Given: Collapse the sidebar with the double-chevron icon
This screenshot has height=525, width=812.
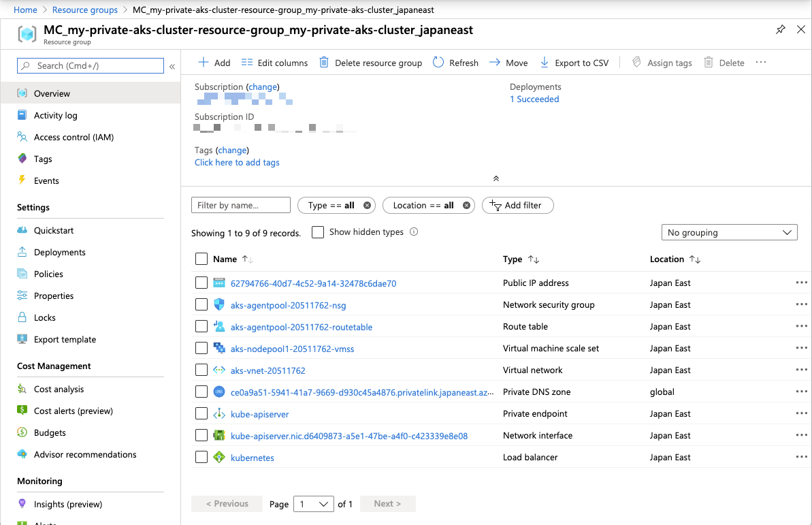Looking at the screenshot, I should pos(172,66).
